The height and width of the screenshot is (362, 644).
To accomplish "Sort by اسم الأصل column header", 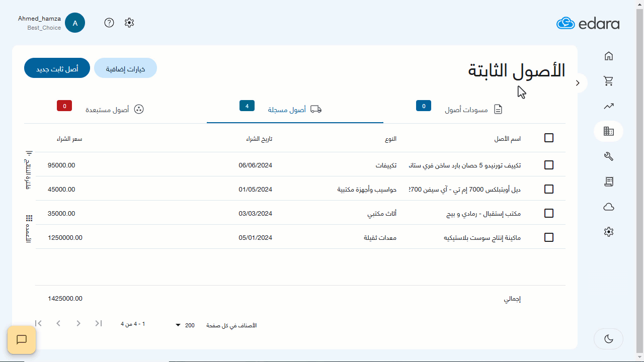I will [x=507, y=139].
